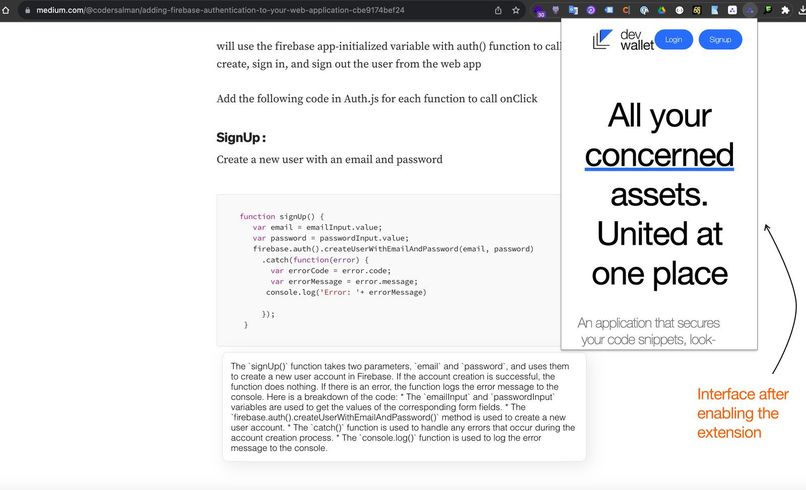Click "An application that secures" text in popup
Screen dimensions: 806x490
tap(648, 323)
